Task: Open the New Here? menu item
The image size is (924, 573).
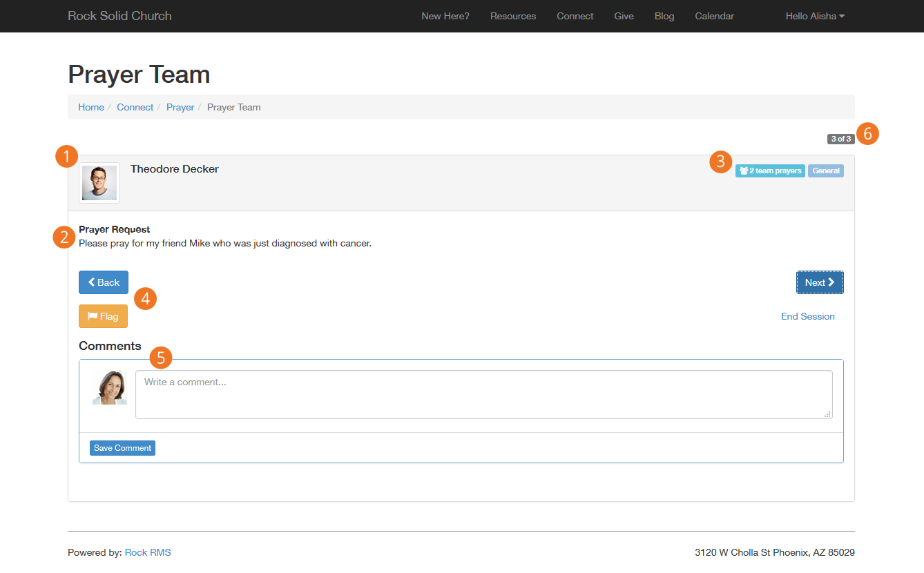Action: pos(445,16)
